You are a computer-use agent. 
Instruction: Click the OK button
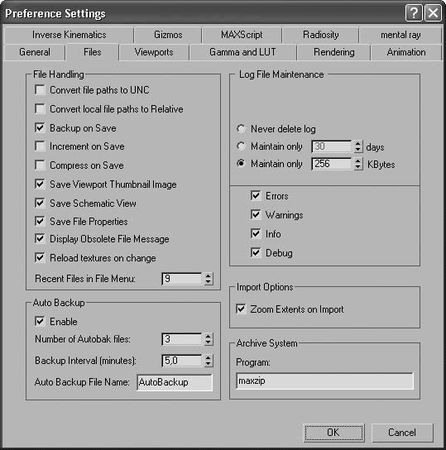coord(334,433)
